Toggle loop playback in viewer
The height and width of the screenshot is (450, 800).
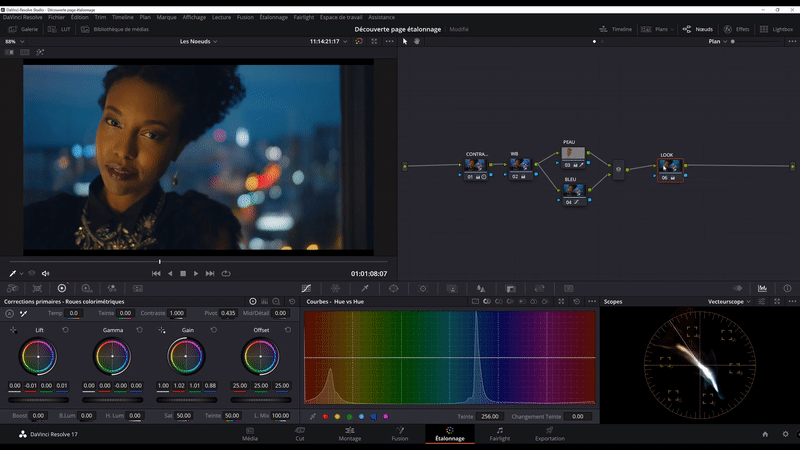point(226,273)
